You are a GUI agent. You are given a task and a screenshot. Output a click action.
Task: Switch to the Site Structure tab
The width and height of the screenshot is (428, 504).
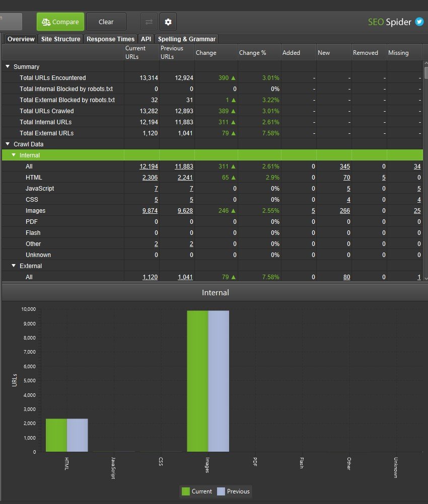[60, 39]
